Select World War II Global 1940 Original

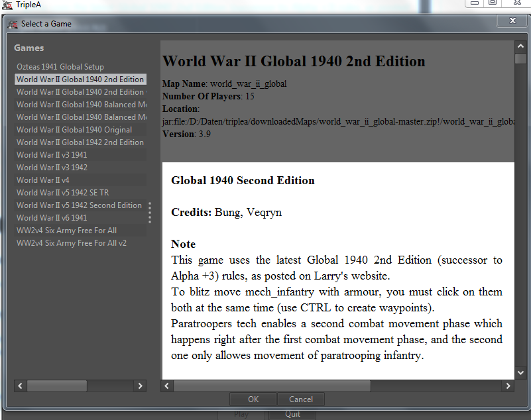[x=80, y=130]
